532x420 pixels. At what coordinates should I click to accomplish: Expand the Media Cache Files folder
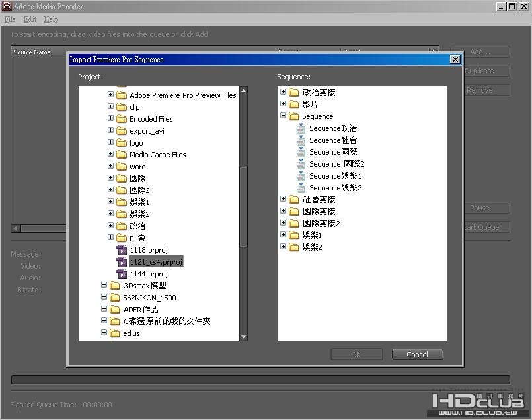click(110, 154)
